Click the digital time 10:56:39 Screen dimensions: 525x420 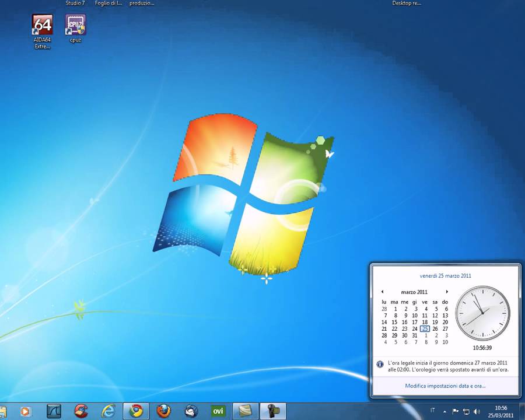(x=482, y=348)
